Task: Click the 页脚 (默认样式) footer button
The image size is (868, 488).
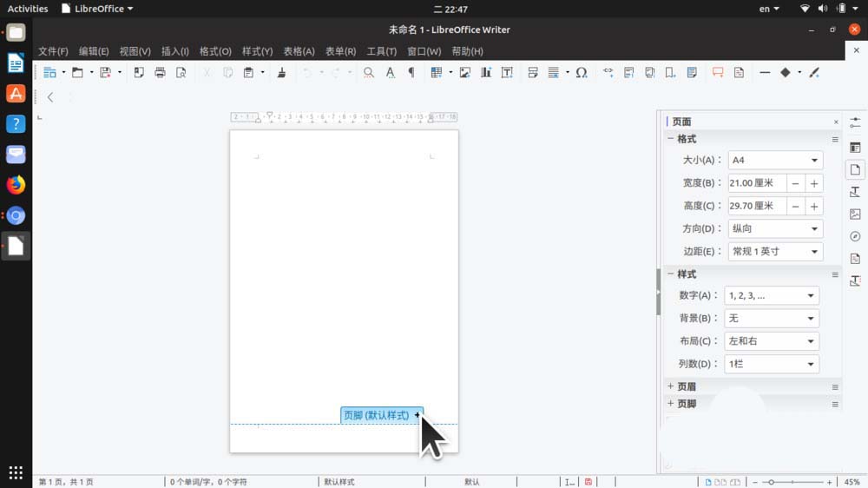Action: 377,415
